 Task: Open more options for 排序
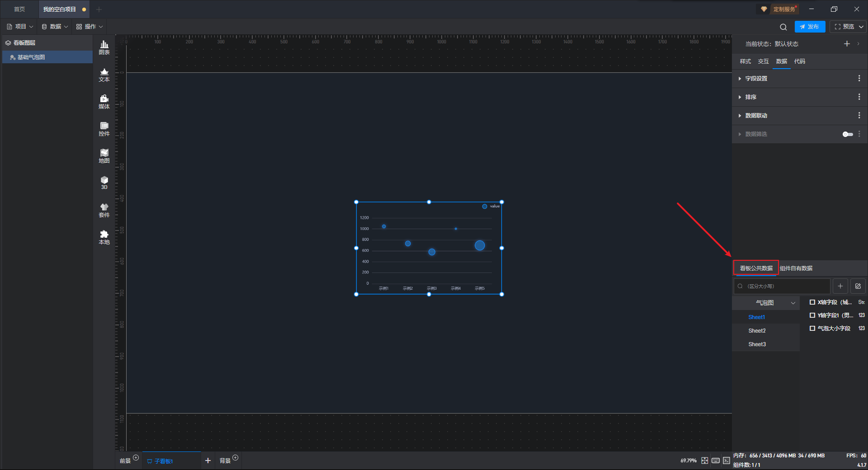click(x=859, y=97)
